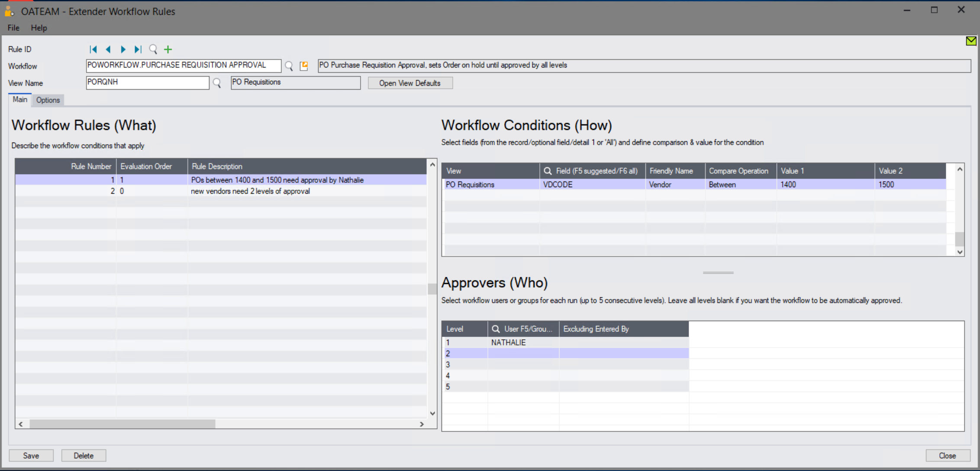
Task: Select rule 2 new vendors row
Action: (221, 191)
